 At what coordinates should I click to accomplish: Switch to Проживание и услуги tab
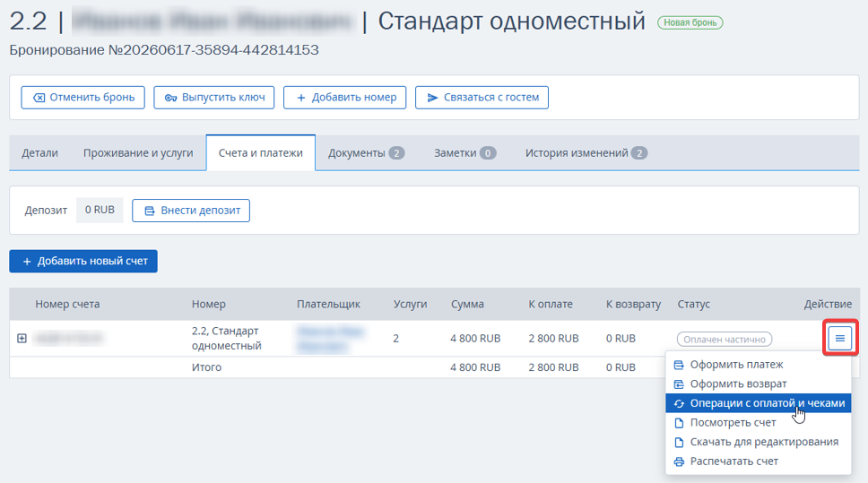(138, 152)
